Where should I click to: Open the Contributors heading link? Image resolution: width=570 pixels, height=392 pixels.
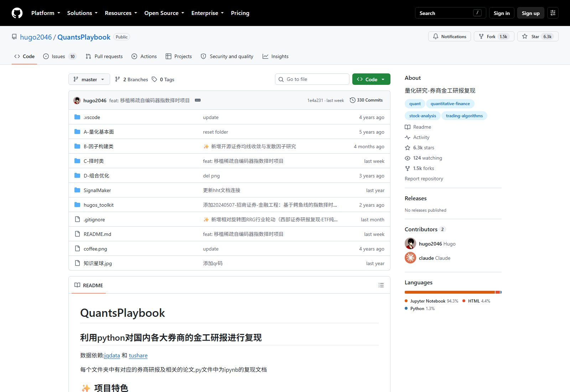425,229
